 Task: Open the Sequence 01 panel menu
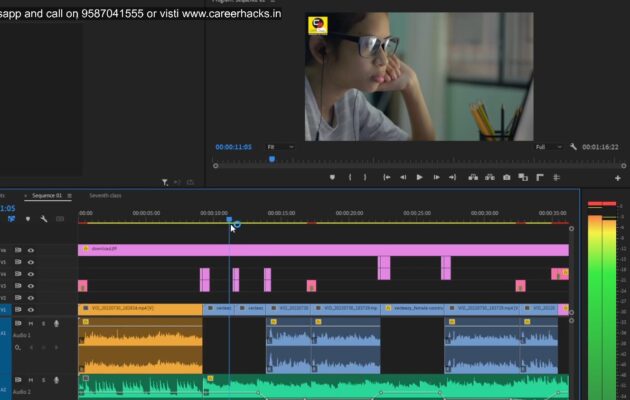70,196
